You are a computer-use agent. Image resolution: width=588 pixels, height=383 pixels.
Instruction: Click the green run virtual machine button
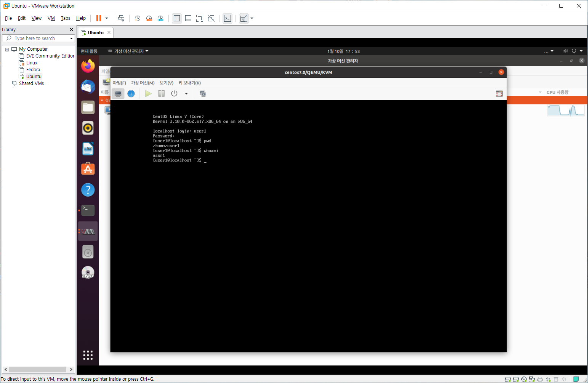[148, 94]
